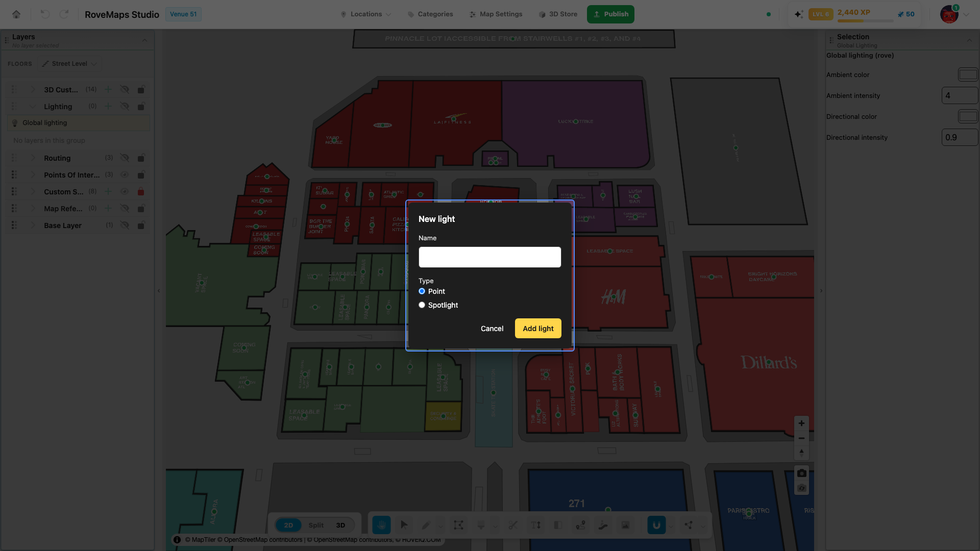Toggle the Magnet snapping tool

point(656,525)
